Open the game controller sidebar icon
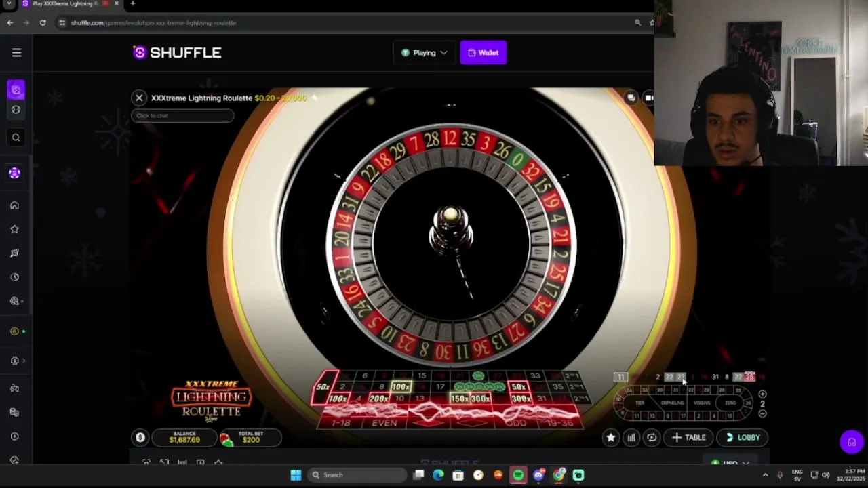This screenshot has height=488, width=868. pos(14,388)
